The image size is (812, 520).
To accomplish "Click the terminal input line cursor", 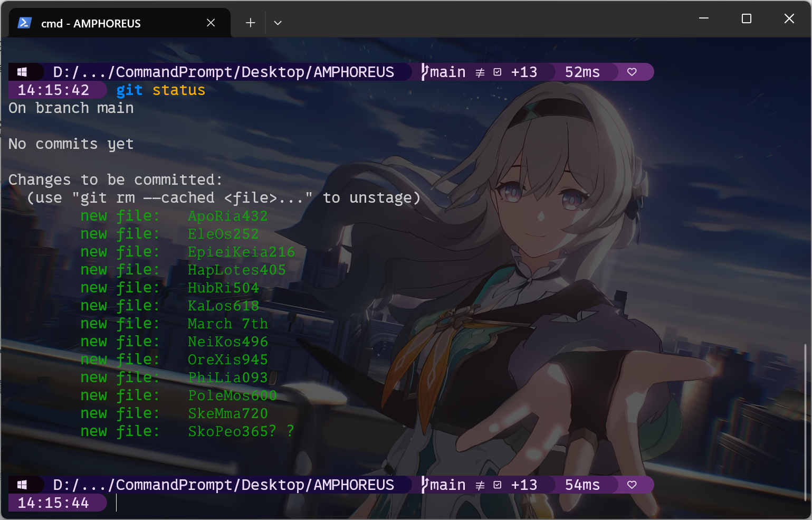I will pyautogui.click(x=116, y=503).
